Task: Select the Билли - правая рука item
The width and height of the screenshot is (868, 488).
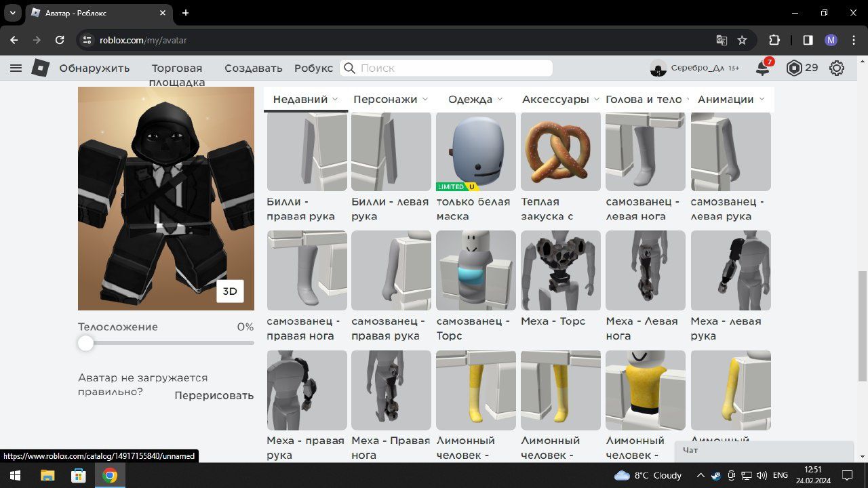Action: click(x=307, y=167)
